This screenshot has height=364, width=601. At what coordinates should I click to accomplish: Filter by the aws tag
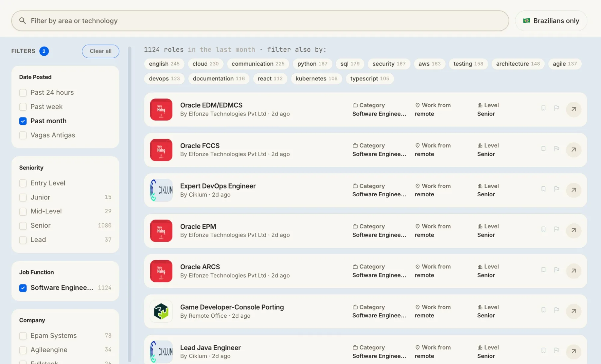429,64
